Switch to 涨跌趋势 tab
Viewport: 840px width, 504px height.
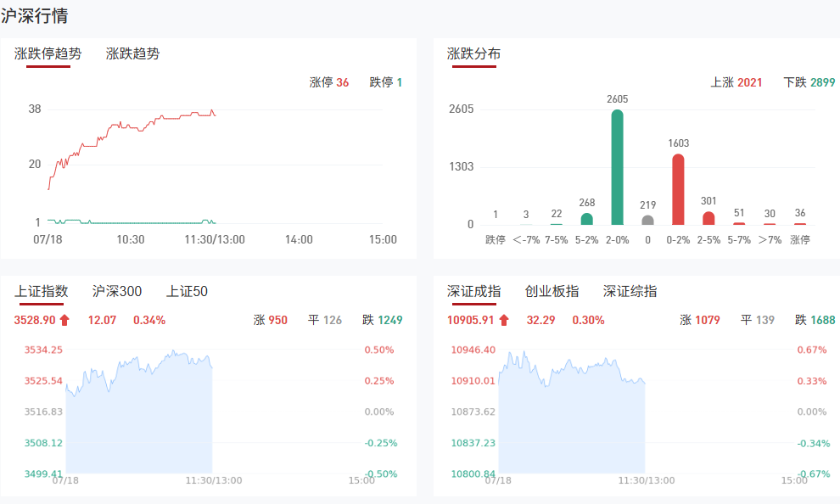pyautogui.click(x=132, y=53)
